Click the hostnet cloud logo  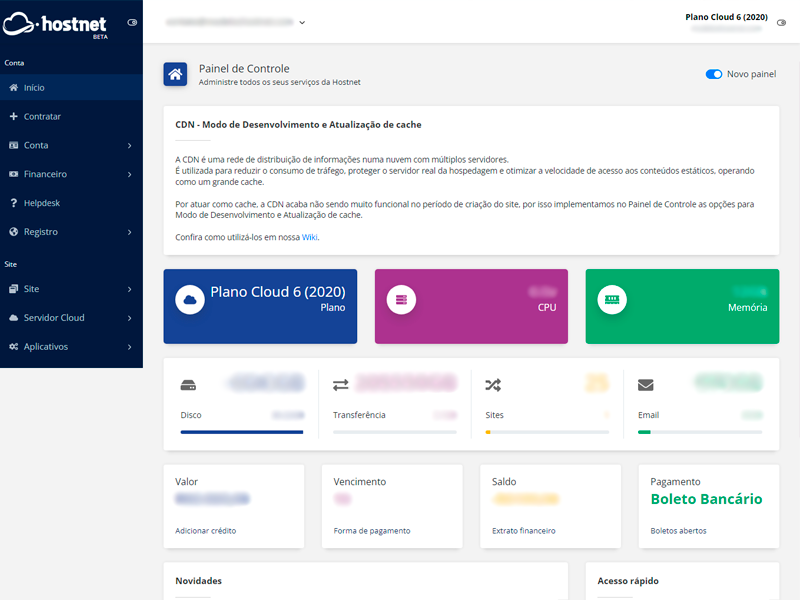click(x=55, y=24)
